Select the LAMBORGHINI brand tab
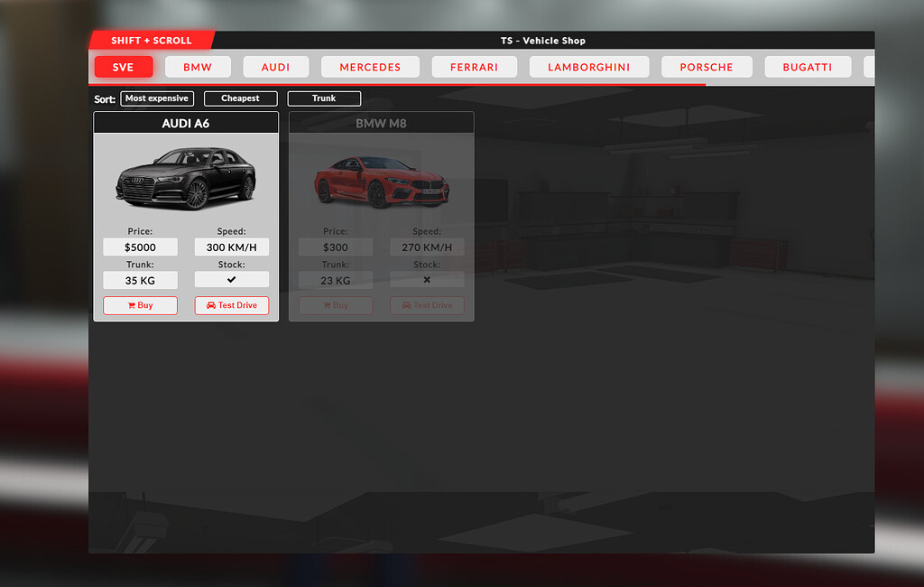Screen dimensions: 924x587 coord(588,66)
